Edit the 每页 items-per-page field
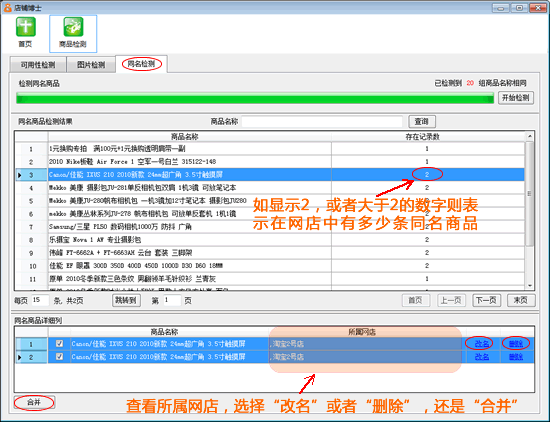Image resolution: width=550 pixels, height=422 pixels. point(40,300)
